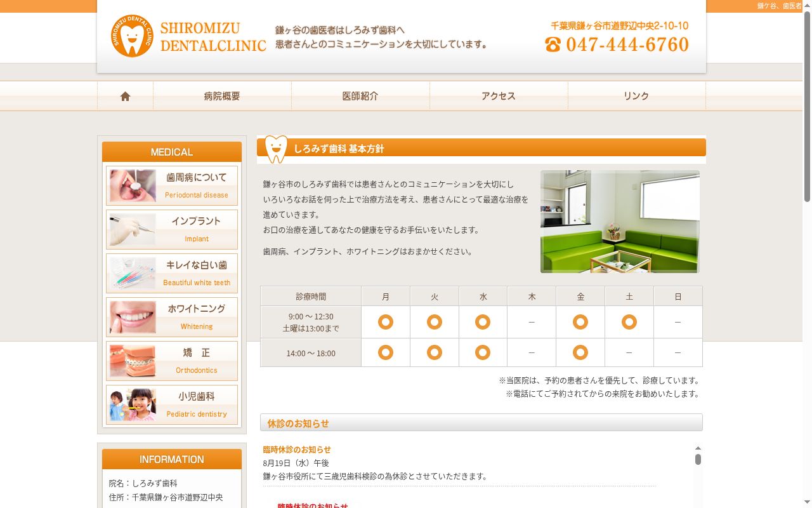Click the tooth mascot icon in 基本方針 heading

click(276, 149)
